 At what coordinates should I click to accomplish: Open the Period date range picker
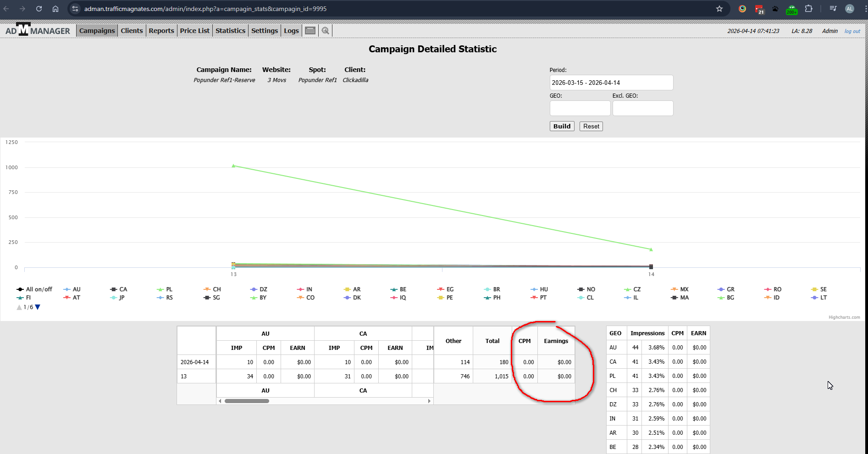[x=611, y=83]
